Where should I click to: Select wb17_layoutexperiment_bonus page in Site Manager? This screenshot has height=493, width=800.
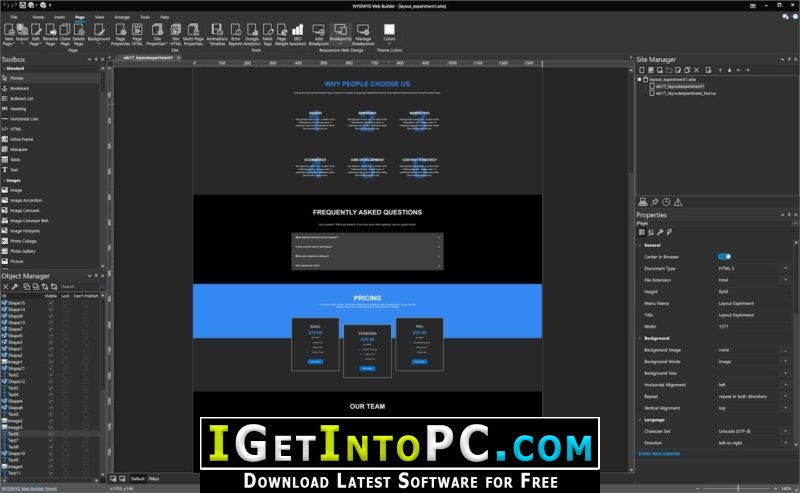click(x=685, y=93)
